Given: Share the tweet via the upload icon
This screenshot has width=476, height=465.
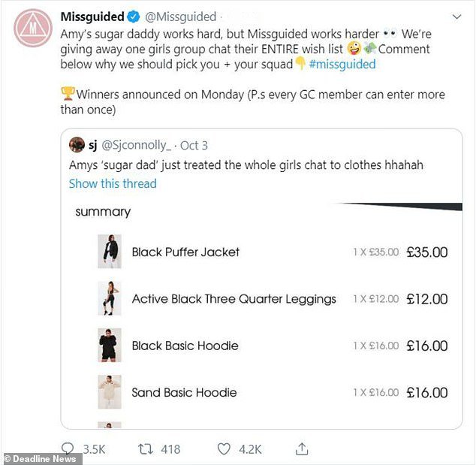Looking at the screenshot, I should pyautogui.click(x=302, y=448).
